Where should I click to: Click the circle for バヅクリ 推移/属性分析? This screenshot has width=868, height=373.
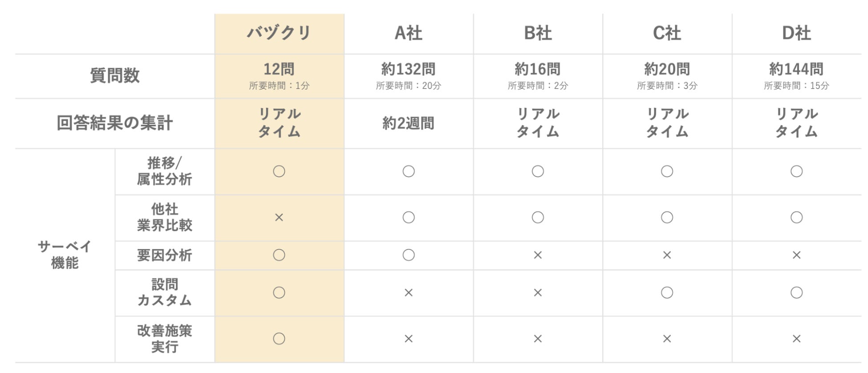coord(279,171)
